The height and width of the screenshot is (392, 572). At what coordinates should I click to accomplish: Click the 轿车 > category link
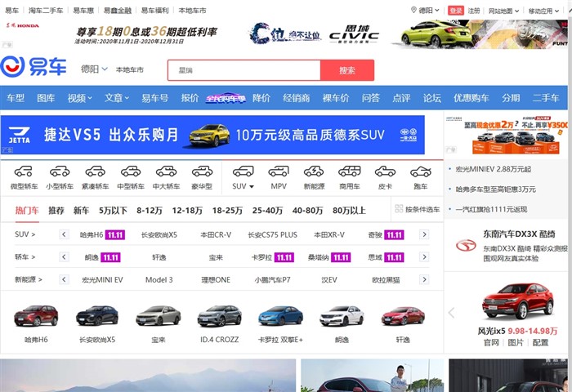click(25, 257)
